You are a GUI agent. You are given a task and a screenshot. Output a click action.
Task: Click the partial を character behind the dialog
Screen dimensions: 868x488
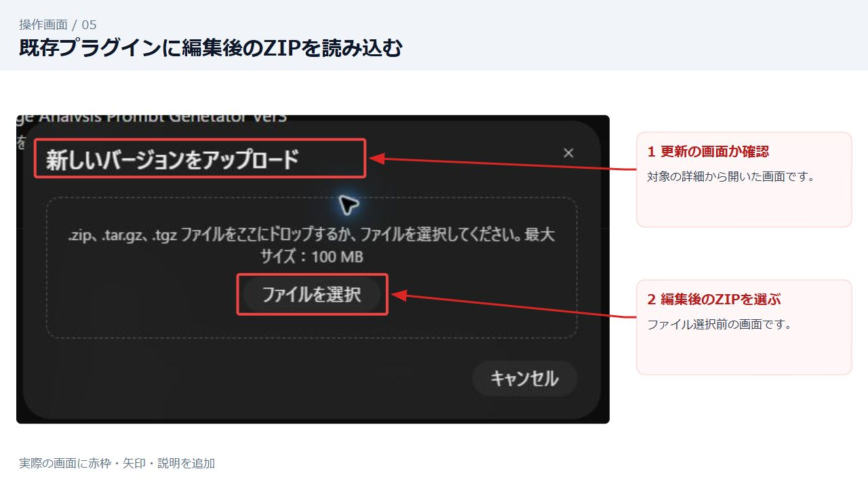(20, 142)
